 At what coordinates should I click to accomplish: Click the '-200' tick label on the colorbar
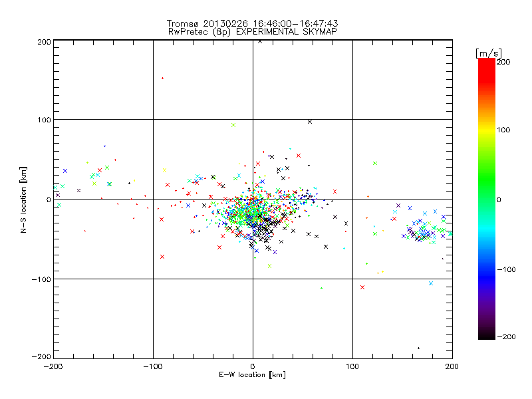[506, 337]
